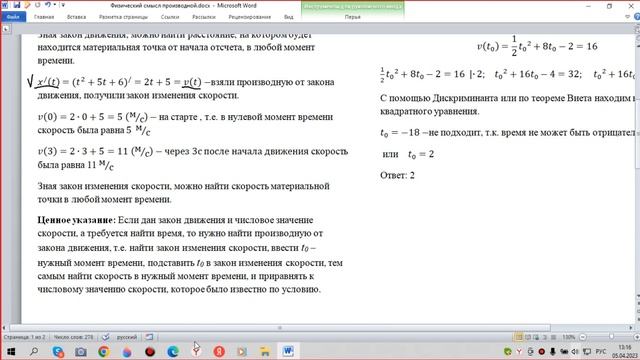Switch to the Главная ribbon tab
640x360 pixels.
point(44,17)
